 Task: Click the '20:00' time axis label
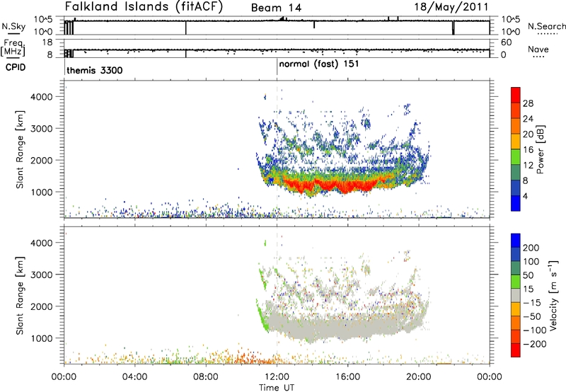[x=419, y=377]
